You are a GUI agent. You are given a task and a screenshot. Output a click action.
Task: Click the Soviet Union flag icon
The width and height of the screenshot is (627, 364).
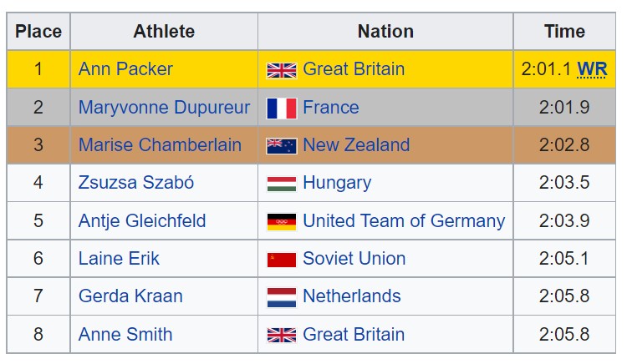pyautogui.click(x=282, y=260)
